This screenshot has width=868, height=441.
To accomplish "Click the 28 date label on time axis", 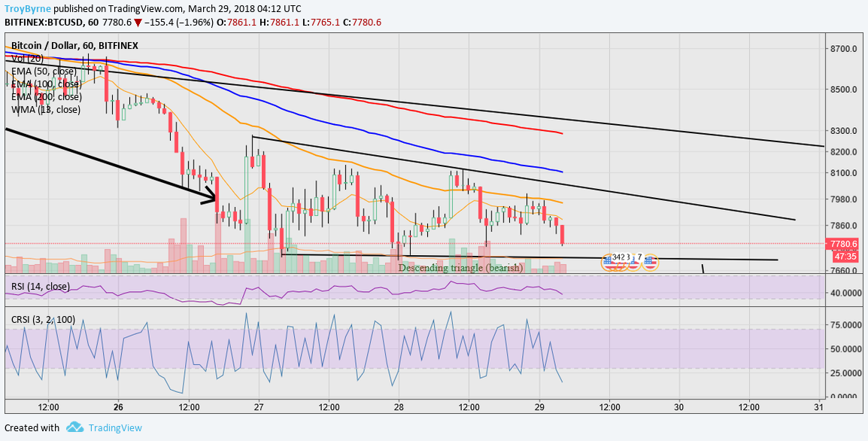I will (x=399, y=407).
